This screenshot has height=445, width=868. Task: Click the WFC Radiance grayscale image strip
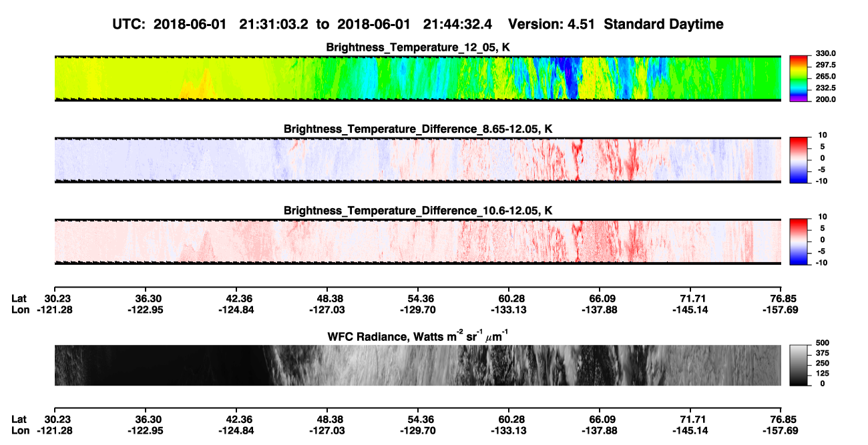coord(418,366)
